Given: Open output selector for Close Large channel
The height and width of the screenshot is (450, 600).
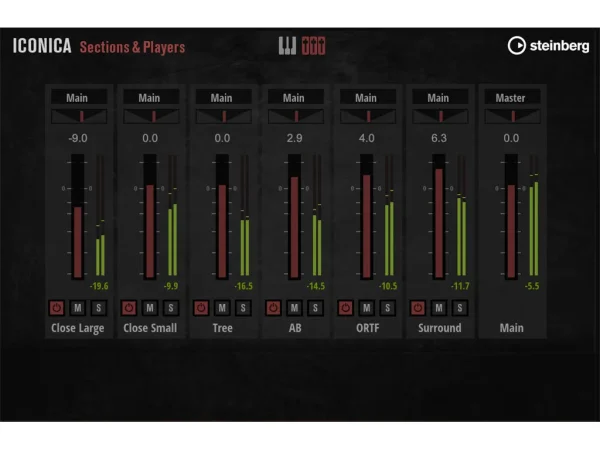Looking at the screenshot, I should [x=77, y=98].
